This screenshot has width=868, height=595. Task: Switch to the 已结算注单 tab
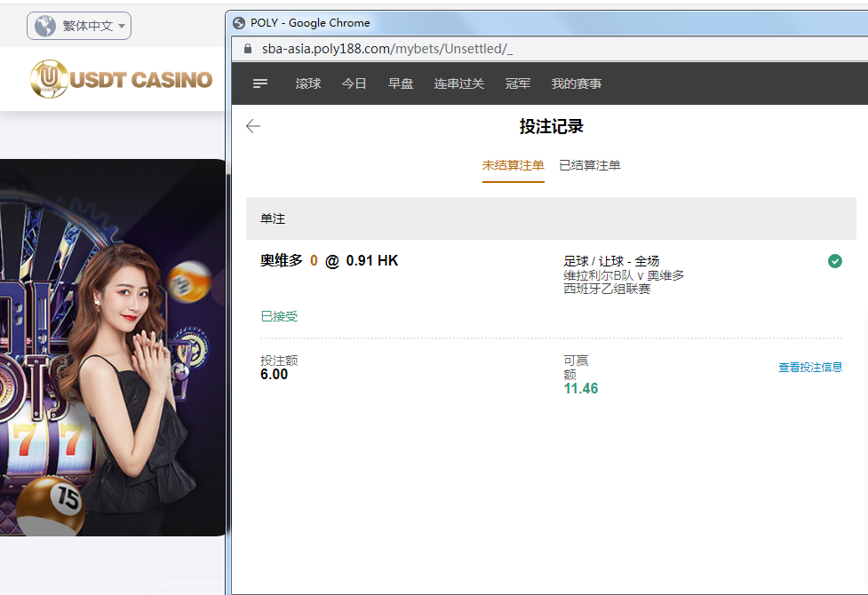590,165
